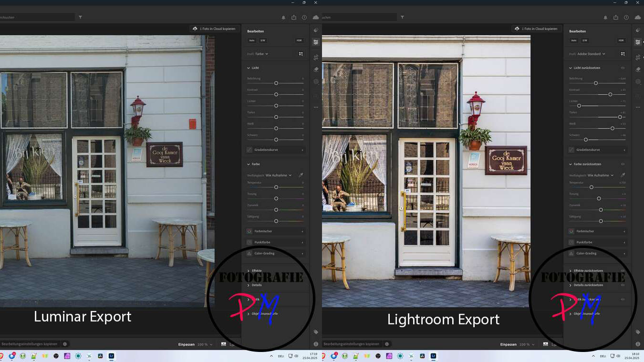This screenshot has height=362, width=644.
Task: Toggle the B/W mode in right window
Action: click(585, 41)
